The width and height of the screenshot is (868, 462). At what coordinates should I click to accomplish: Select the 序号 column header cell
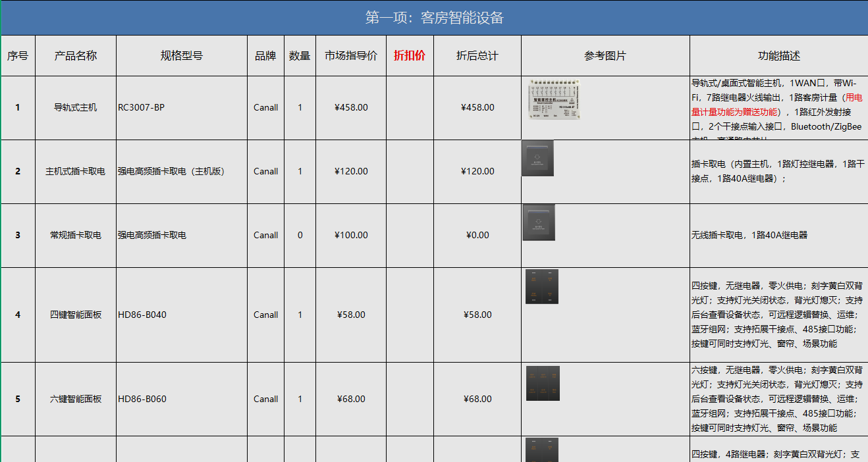point(18,56)
